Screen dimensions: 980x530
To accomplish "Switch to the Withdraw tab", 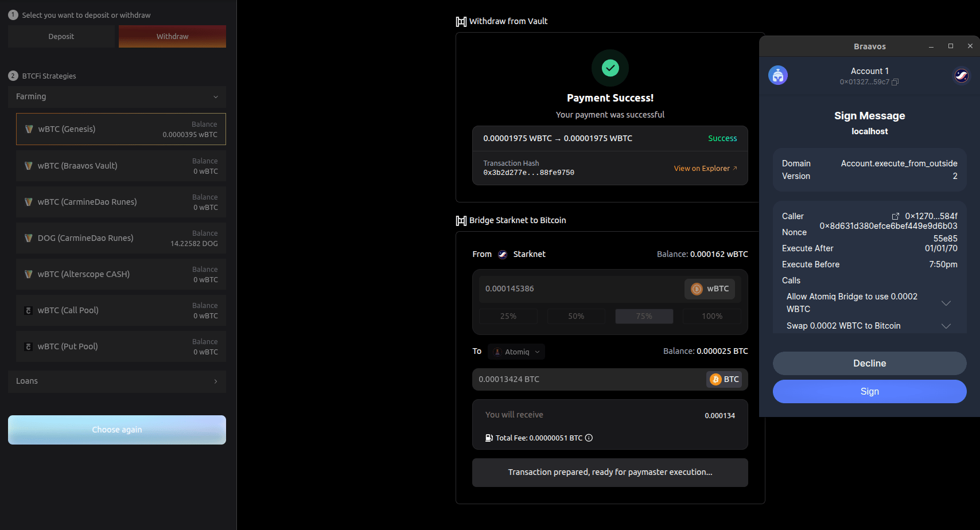I will tap(172, 36).
